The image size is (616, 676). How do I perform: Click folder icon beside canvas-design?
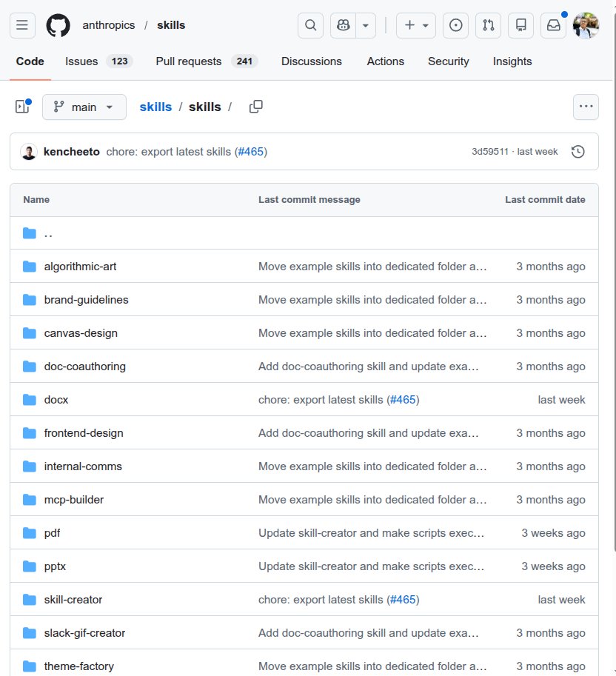point(30,333)
